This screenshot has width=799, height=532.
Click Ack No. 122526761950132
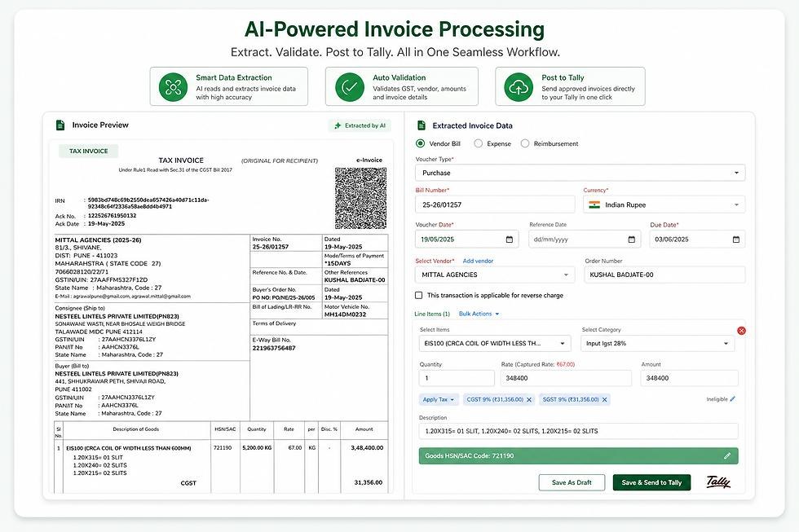113,216
